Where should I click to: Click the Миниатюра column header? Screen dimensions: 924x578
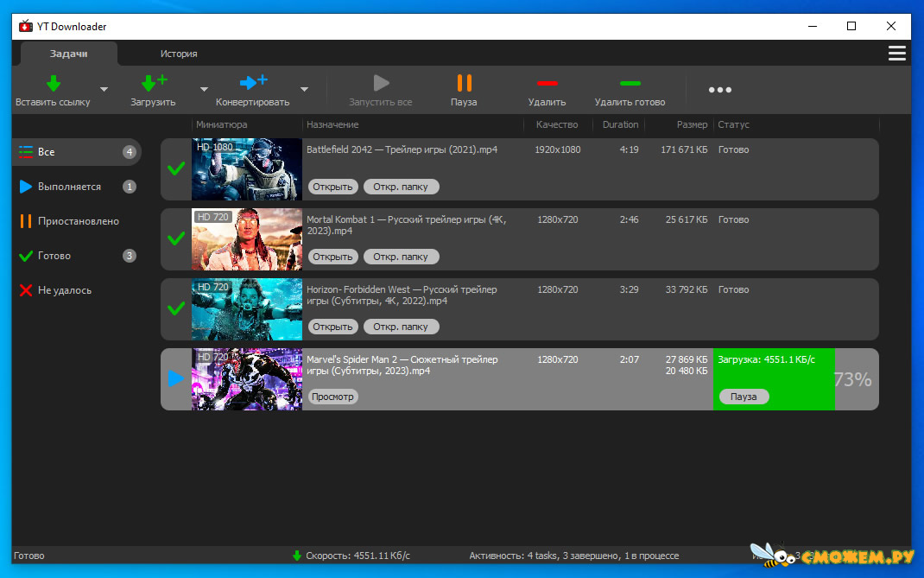coord(222,125)
